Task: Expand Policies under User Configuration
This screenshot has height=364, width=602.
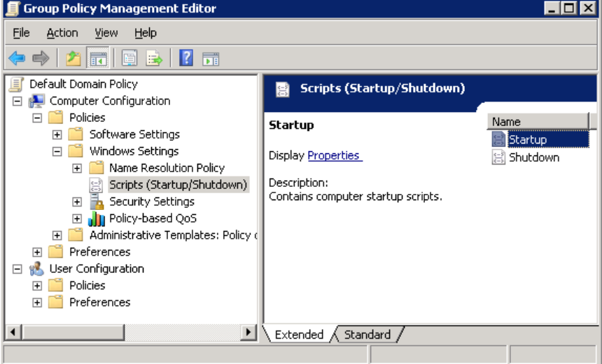Action: tap(37, 286)
